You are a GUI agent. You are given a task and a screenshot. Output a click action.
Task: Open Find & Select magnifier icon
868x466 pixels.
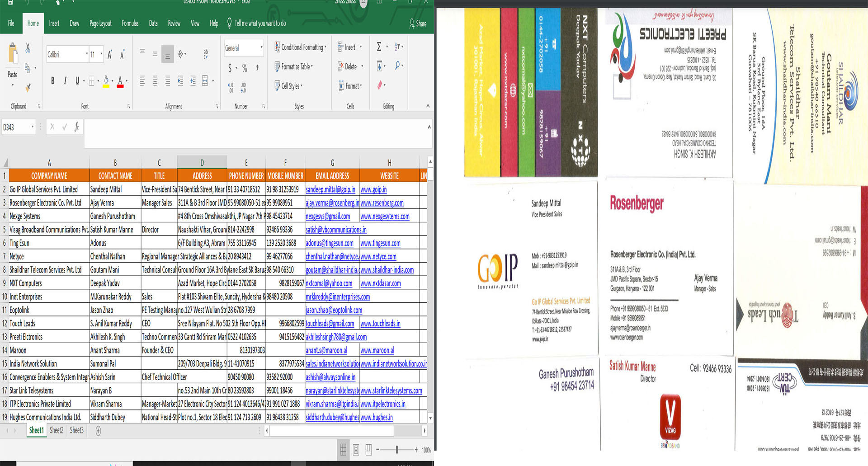pyautogui.click(x=397, y=66)
